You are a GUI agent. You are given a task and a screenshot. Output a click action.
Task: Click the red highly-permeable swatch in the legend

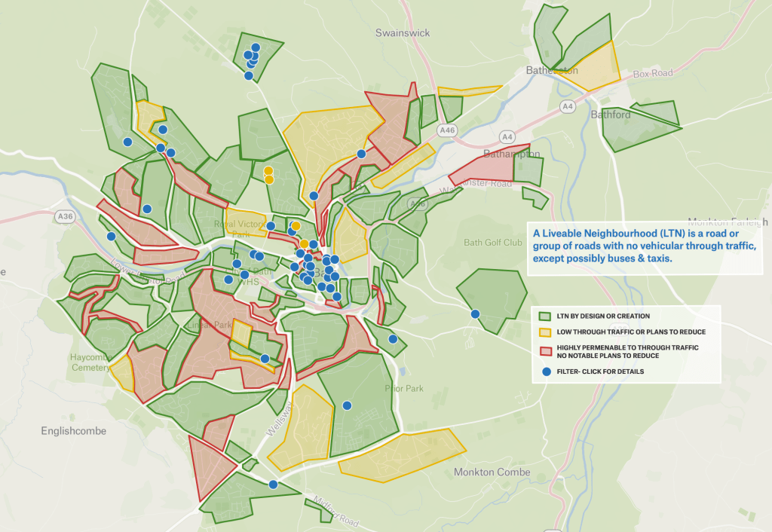[547, 351]
